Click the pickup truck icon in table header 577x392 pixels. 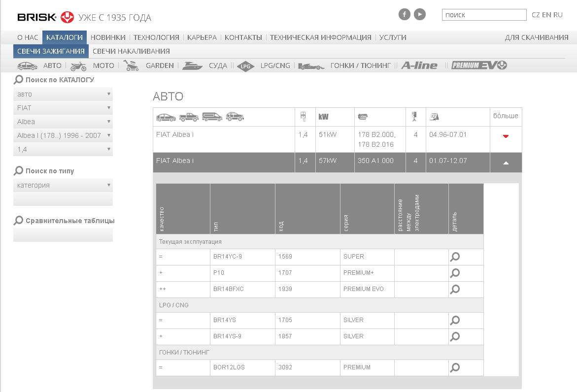tap(189, 117)
